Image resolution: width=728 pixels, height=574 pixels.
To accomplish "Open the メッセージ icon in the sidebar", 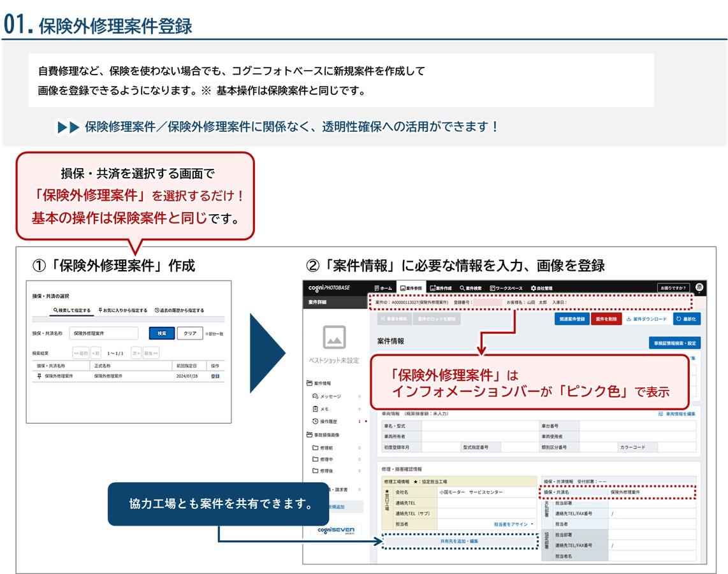I will pos(315,396).
